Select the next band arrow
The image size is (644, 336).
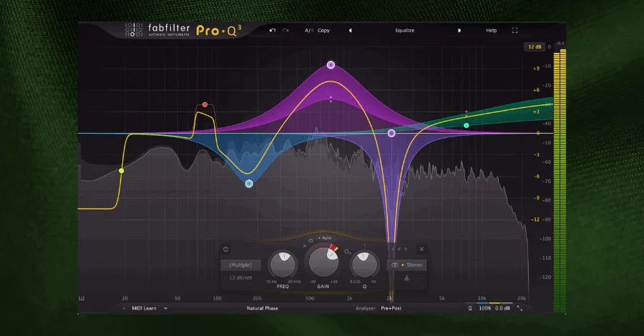click(x=406, y=249)
